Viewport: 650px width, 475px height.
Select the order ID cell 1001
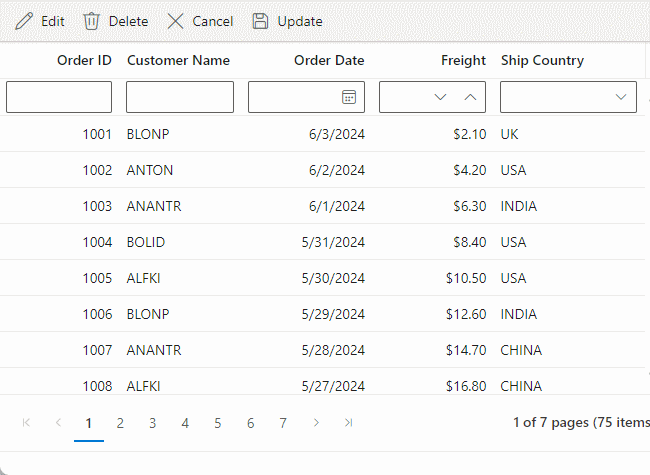pos(97,134)
